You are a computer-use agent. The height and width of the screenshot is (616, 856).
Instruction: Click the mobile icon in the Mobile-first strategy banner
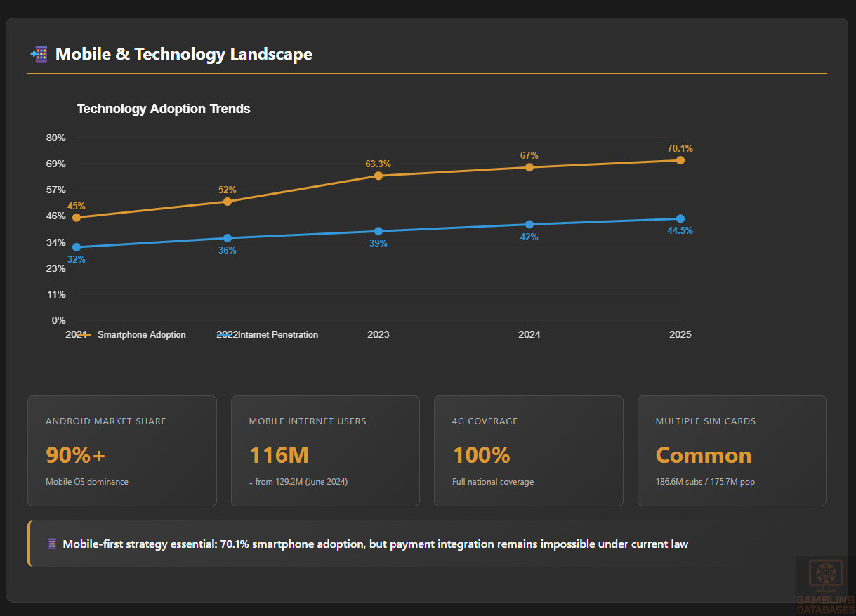[x=51, y=544]
